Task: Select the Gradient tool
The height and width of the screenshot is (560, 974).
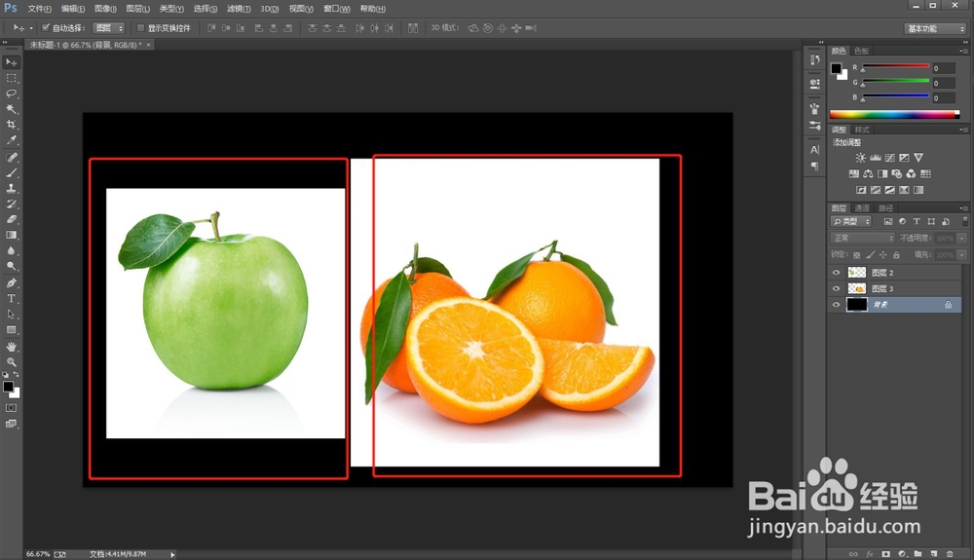Action: point(11,235)
